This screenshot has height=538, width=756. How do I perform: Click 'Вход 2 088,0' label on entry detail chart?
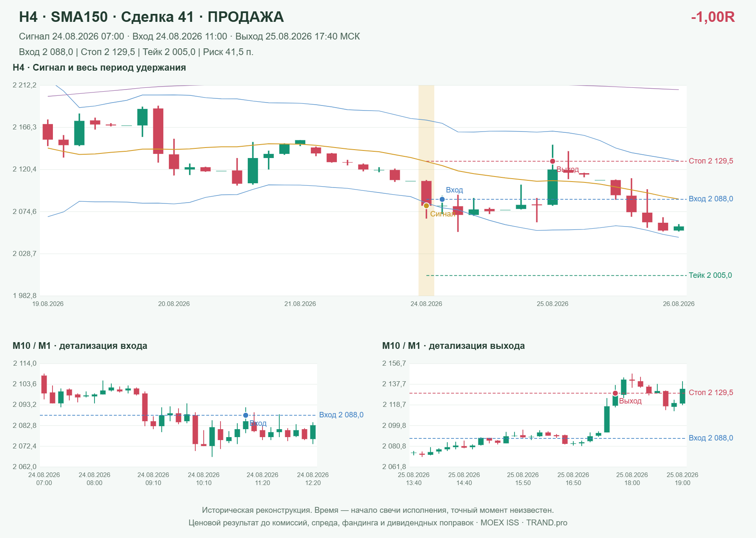click(x=341, y=415)
